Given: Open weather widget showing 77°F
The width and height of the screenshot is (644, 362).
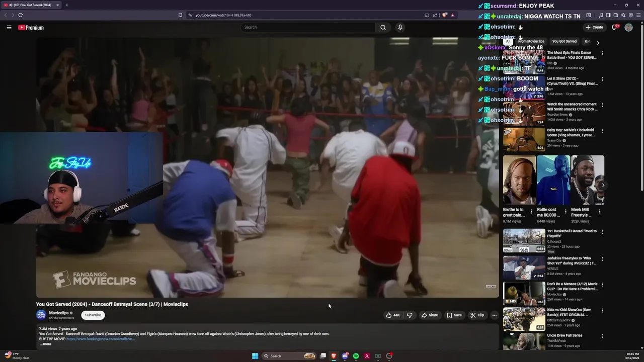Looking at the screenshot, I should tap(17, 356).
